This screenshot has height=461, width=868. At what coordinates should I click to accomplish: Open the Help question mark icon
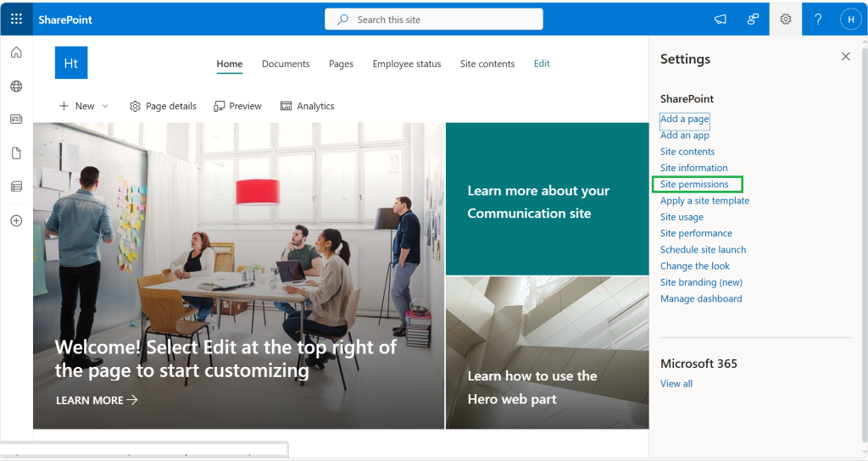(x=818, y=19)
